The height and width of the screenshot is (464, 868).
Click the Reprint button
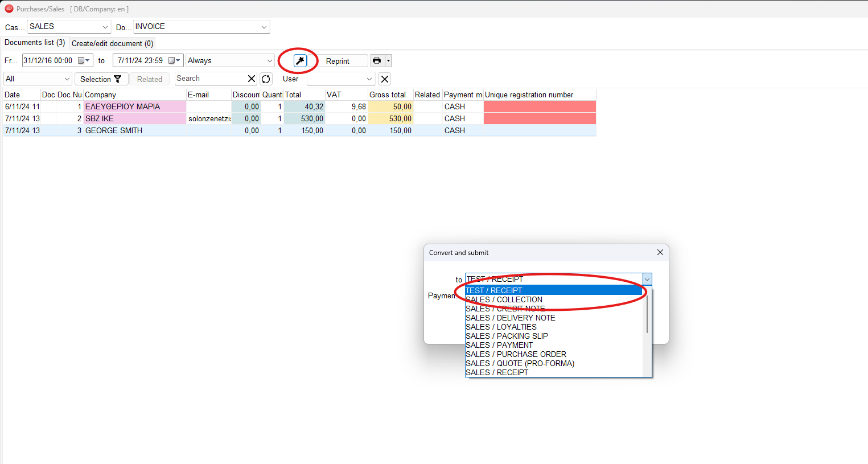[338, 61]
